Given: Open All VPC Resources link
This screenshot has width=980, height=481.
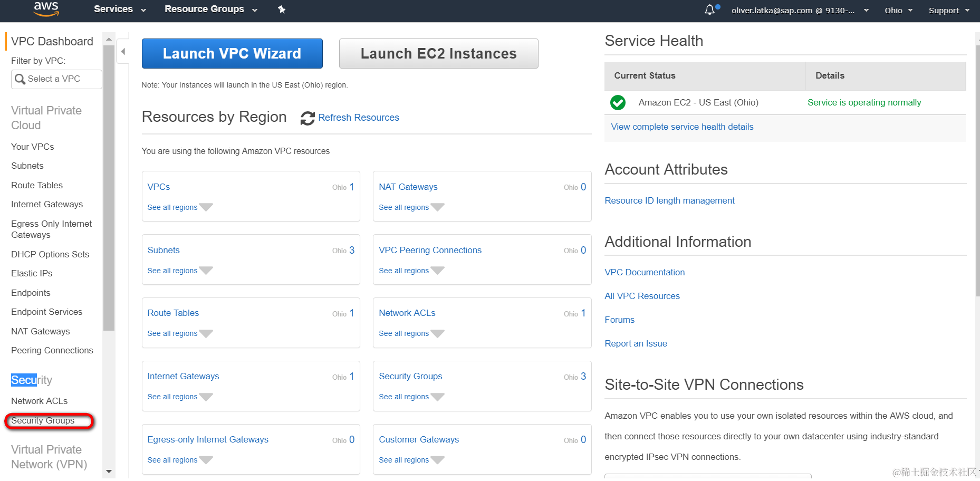Looking at the screenshot, I should coord(642,296).
